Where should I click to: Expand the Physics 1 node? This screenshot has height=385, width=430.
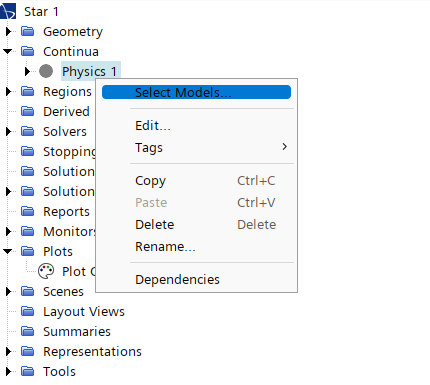[27, 71]
